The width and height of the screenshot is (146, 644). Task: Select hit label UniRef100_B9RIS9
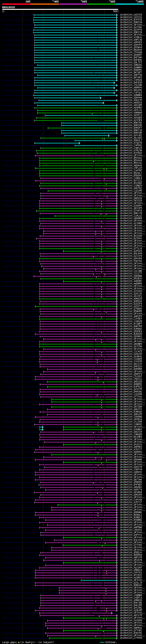click(x=131, y=32)
